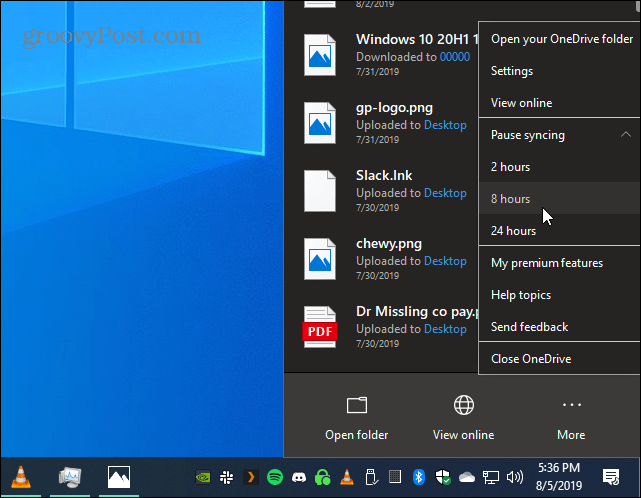Open the Desktop link under gp-logo.png

coord(445,125)
